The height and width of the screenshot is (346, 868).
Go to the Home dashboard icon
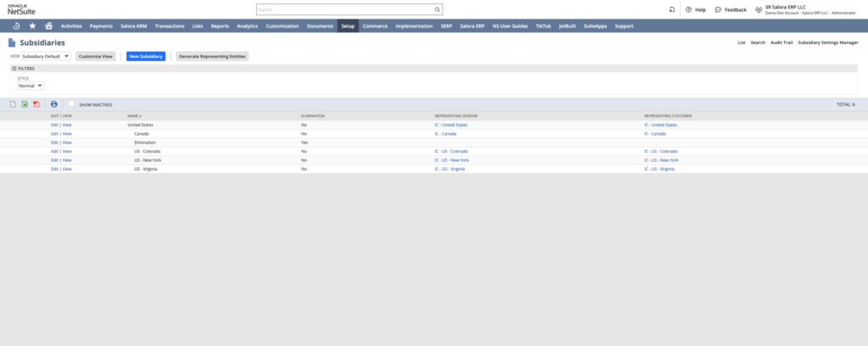(48, 26)
